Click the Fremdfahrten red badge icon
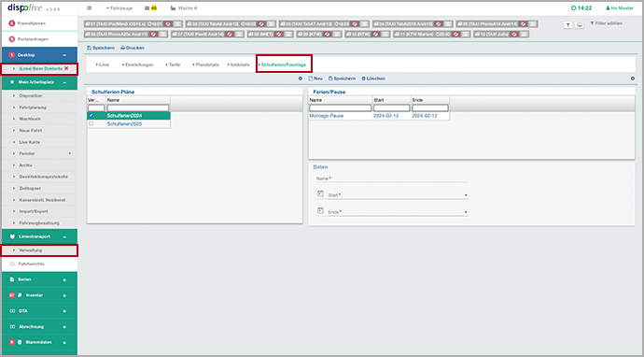The image size is (644, 357). point(11,23)
